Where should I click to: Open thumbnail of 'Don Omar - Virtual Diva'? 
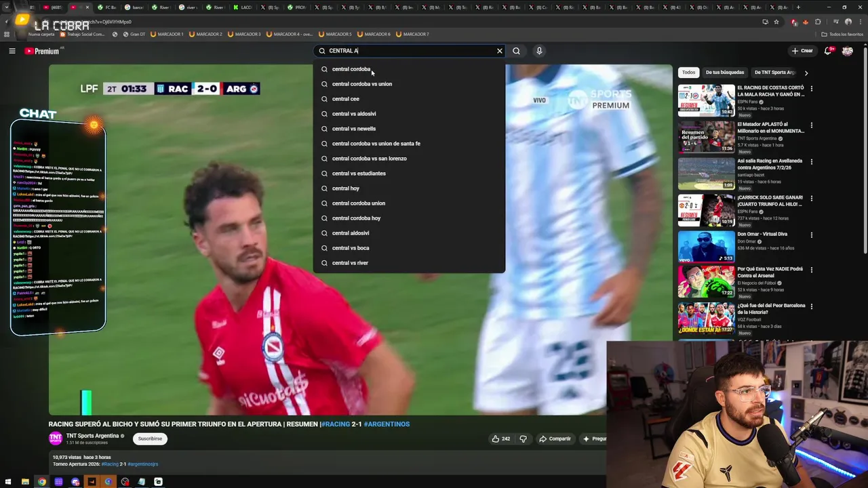[x=706, y=247]
